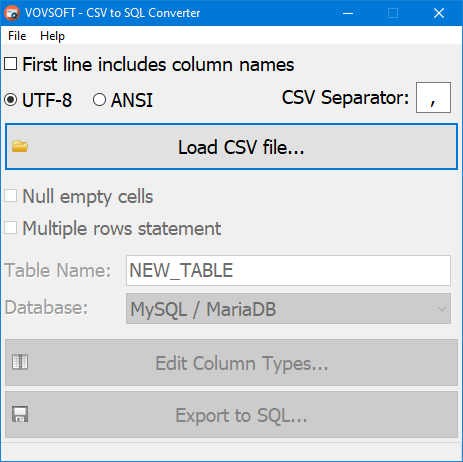This screenshot has height=462, width=463.
Task: Click the Export to SQL button
Action: point(231,415)
